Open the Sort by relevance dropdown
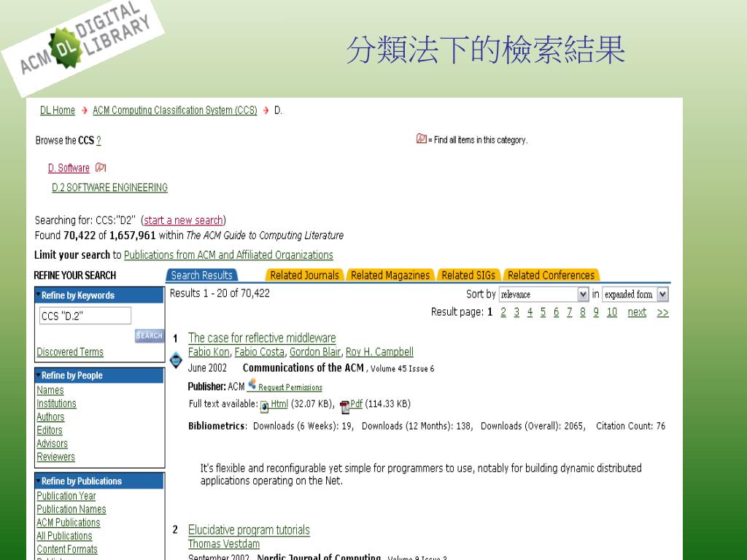The height and width of the screenshot is (560, 747). [544, 295]
